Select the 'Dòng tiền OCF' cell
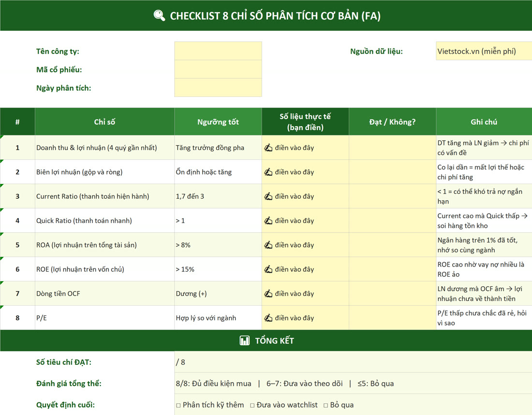This screenshot has width=532, height=415. [x=104, y=294]
